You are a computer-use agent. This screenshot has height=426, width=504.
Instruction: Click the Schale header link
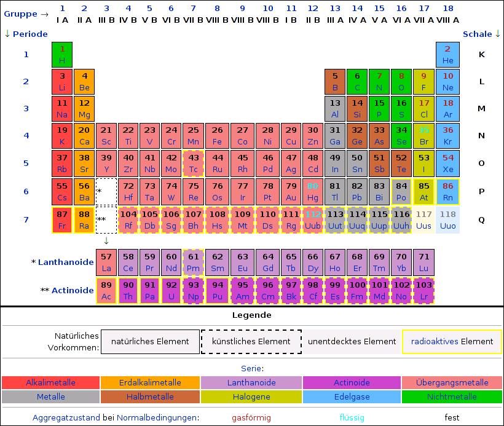(x=478, y=34)
